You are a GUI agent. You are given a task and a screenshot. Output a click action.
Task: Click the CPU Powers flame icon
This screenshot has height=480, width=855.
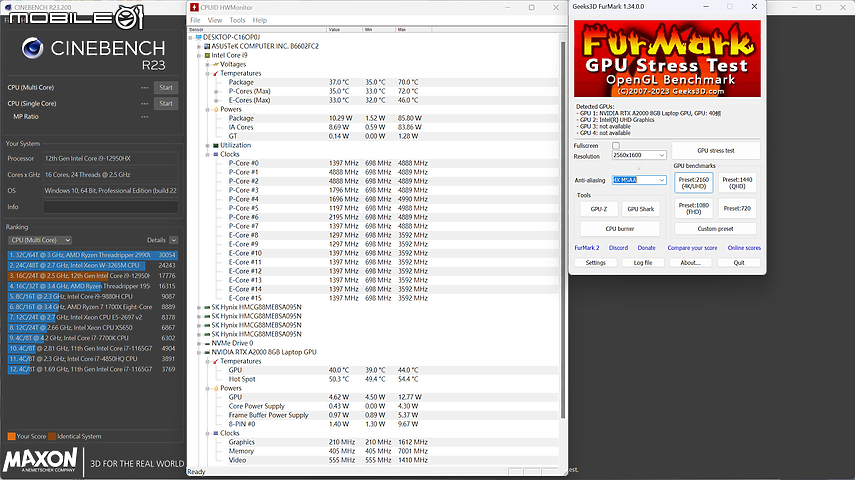216,109
